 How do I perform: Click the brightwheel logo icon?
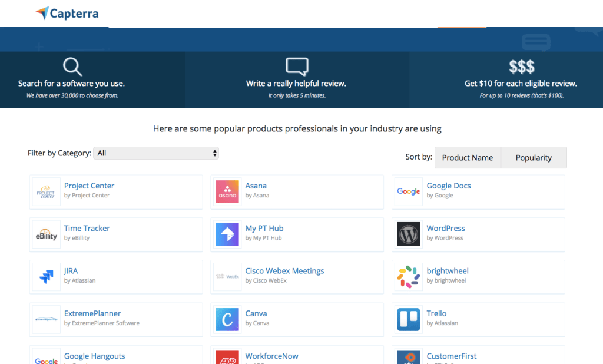(x=409, y=277)
